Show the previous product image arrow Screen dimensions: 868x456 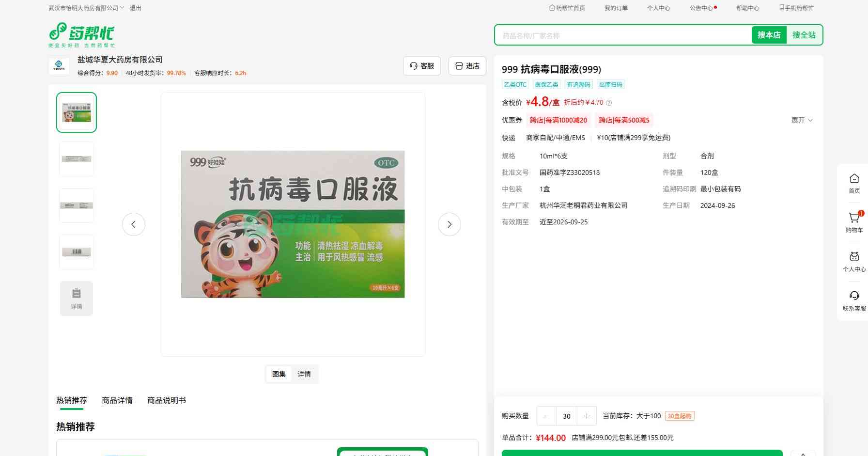[134, 224]
